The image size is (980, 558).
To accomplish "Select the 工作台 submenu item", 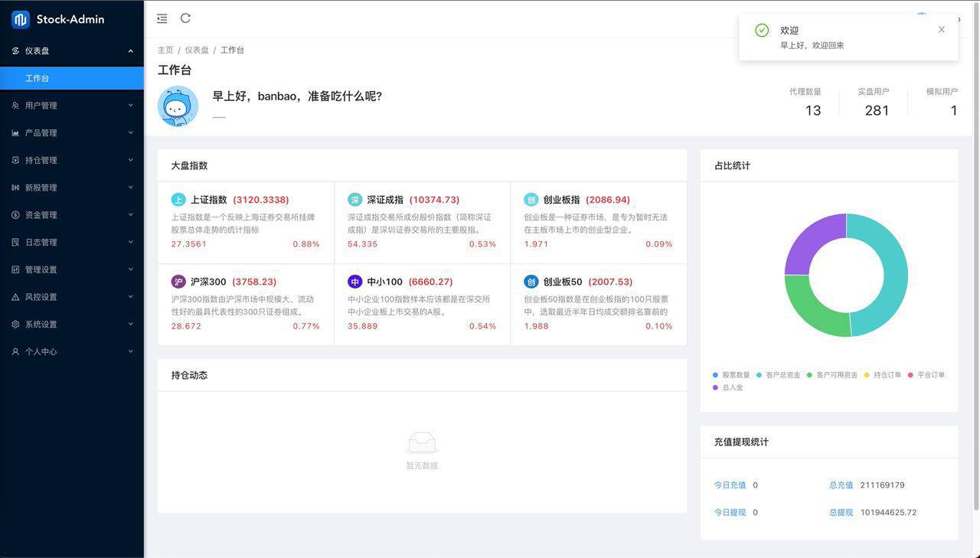I will click(x=72, y=78).
